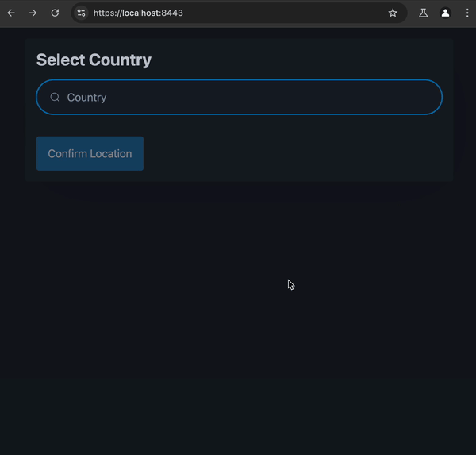View site information icon in address bar
The width and height of the screenshot is (476, 455).
click(x=81, y=13)
